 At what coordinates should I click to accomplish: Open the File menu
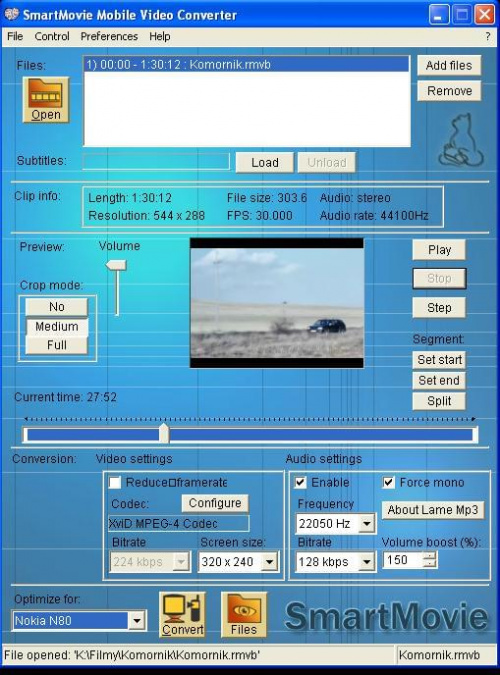coord(15,37)
